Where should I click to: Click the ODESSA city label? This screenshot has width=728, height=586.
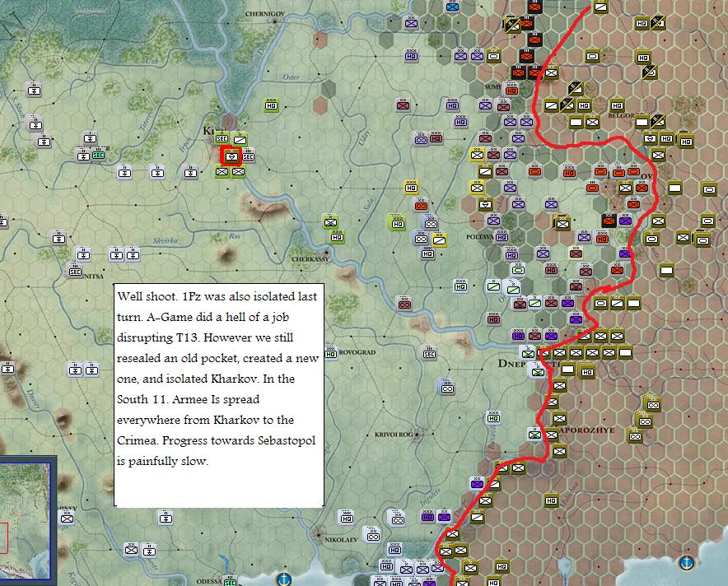209,581
